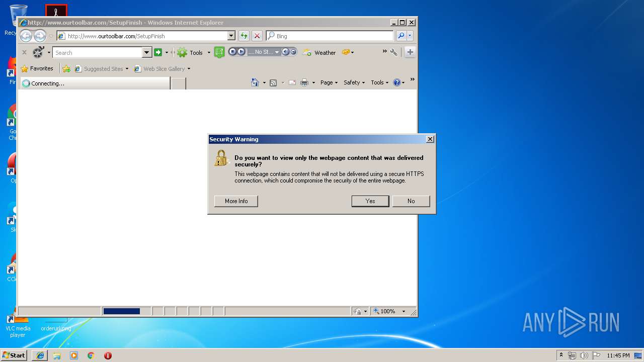The image size is (644, 362).
Task: Click Yes in the Security Warning dialog
Action: pos(370,201)
